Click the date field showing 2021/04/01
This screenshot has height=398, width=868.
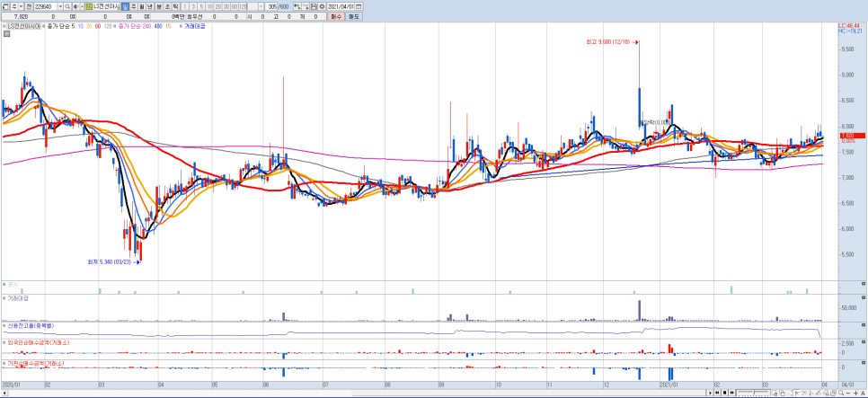(341, 6)
